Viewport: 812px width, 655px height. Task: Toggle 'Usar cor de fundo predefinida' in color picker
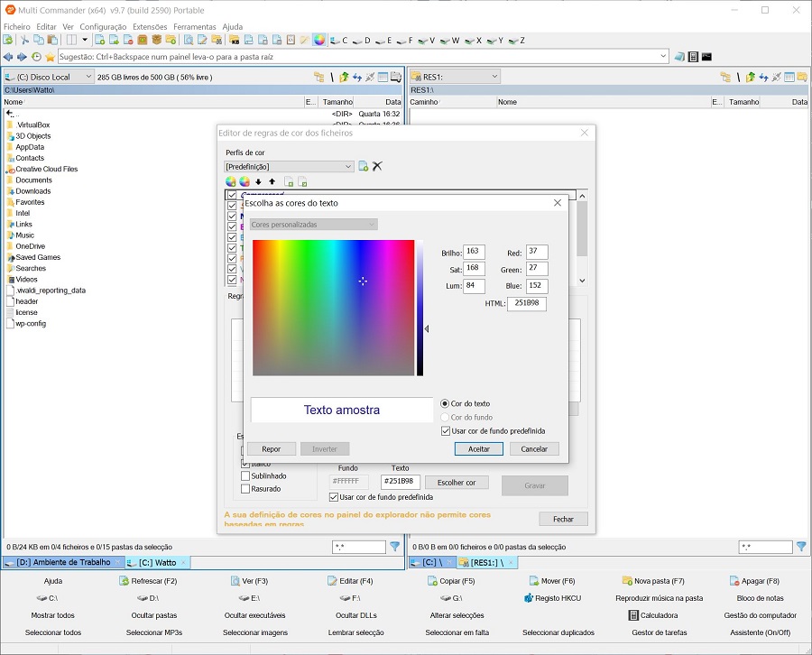point(446,430)
